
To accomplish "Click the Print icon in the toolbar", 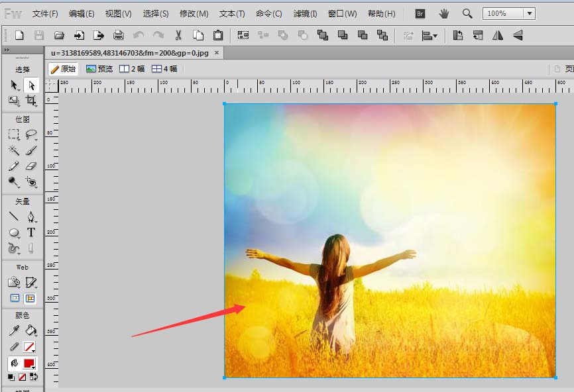I will (118, 35).
